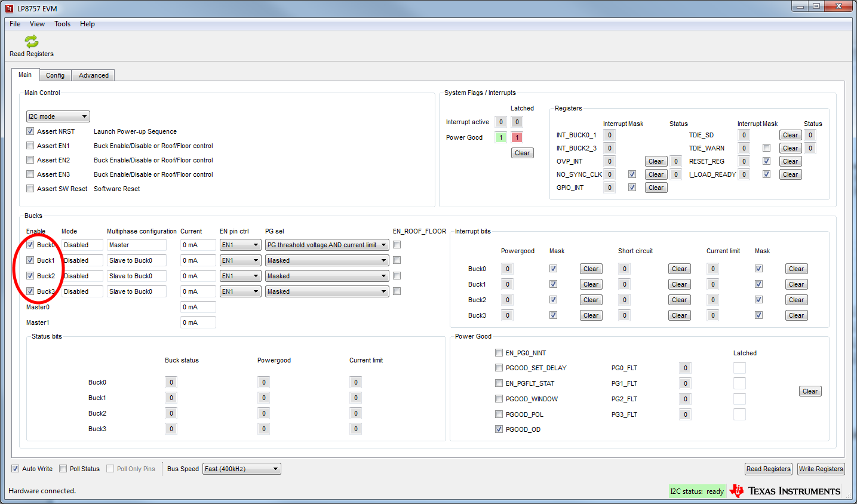Click Clear for NO_SYNC_CLK

pos(656,174)
